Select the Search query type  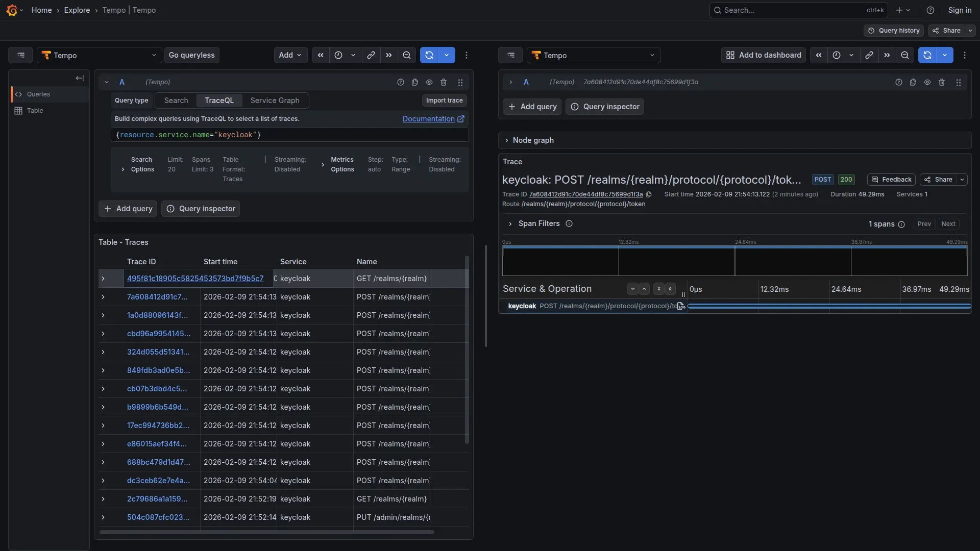pyautogui.click(x=176, y=101)
